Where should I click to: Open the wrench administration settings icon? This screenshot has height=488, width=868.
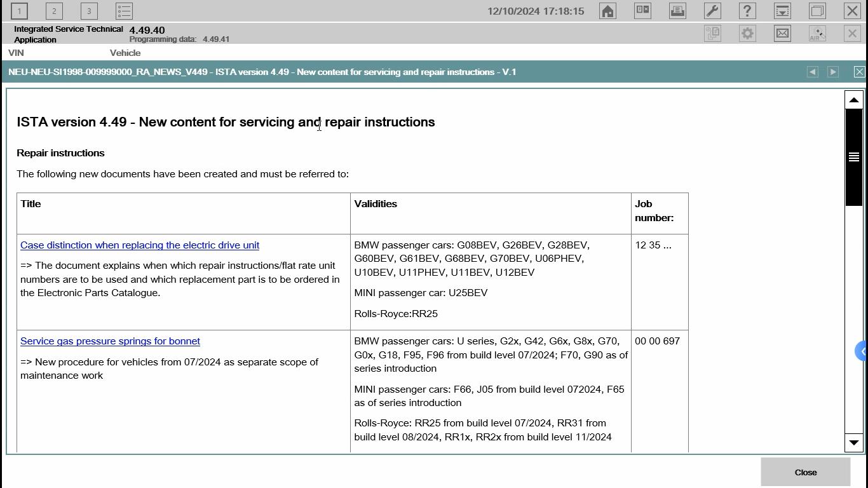[x=712, y=11]
